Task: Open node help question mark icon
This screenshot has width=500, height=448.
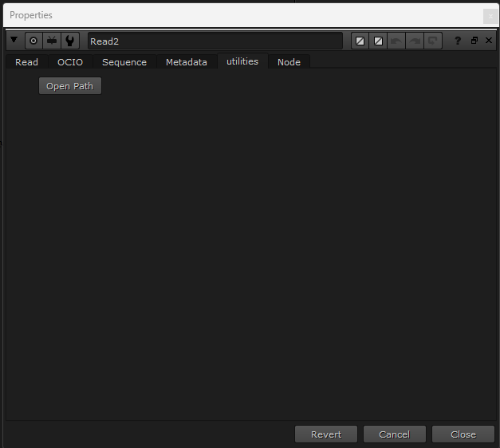Action: (x=458, y=41)
